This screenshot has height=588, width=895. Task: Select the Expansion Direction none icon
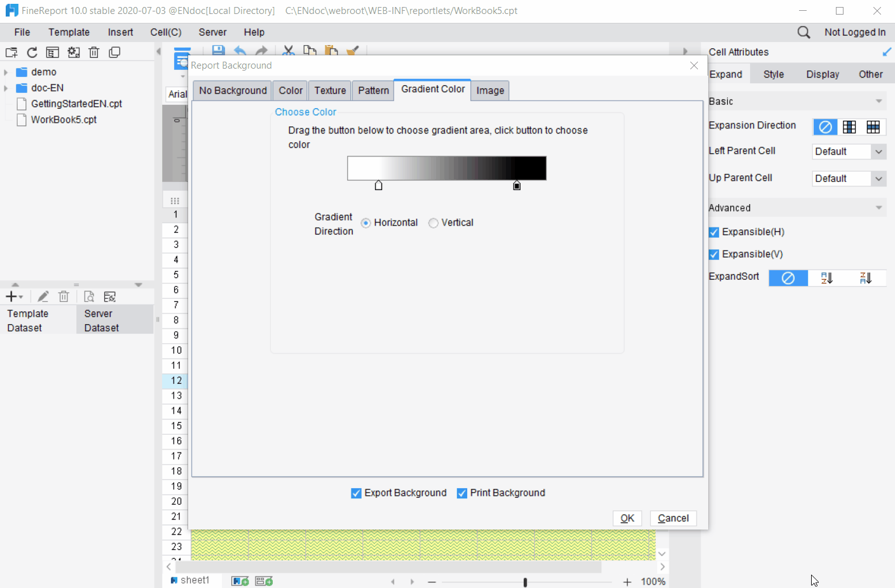(x=824, y=126)
